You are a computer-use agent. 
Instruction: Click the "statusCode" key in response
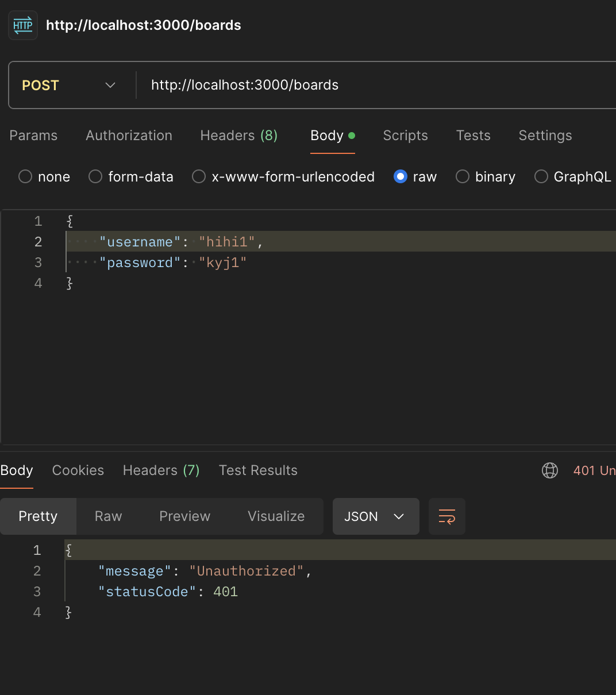(147, 592)
